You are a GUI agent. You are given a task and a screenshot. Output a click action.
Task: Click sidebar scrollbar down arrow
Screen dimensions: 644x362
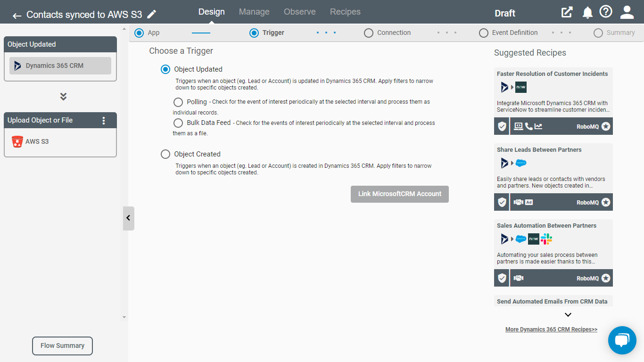coord(124,317)
